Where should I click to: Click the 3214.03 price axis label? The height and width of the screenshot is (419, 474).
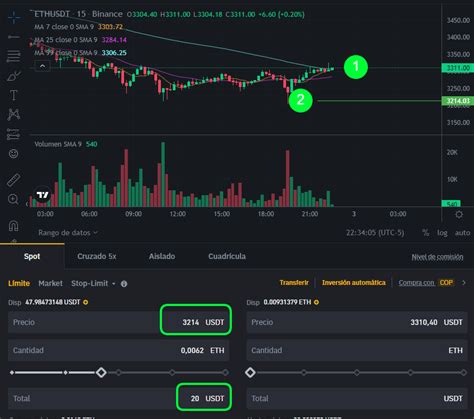click(458, 101)
